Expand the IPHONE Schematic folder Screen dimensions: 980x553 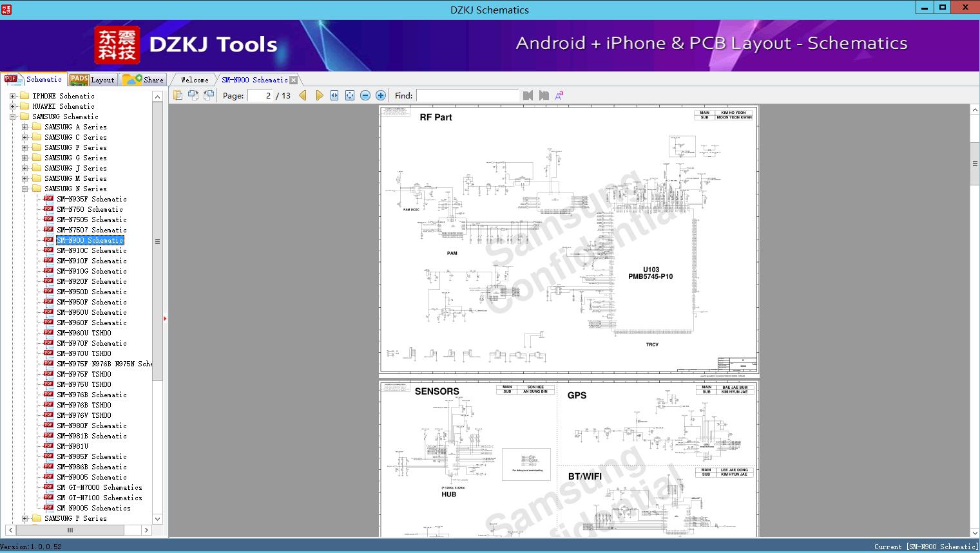coord(12,96)
